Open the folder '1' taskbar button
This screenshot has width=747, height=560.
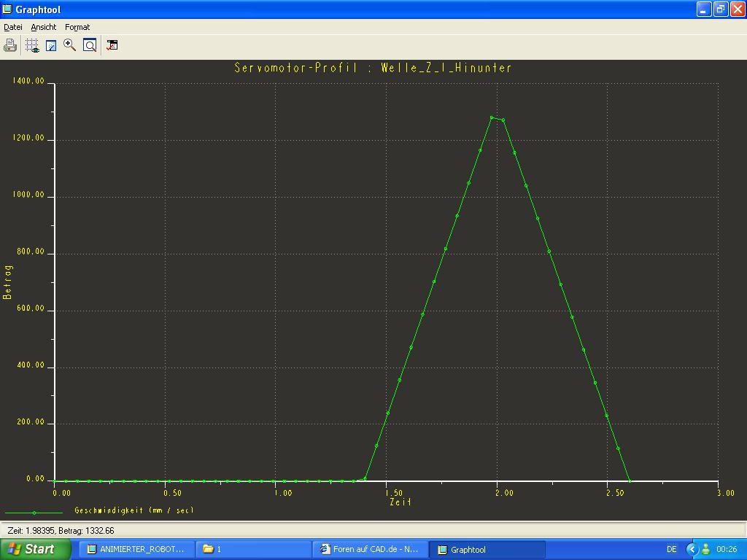(253, 550)
